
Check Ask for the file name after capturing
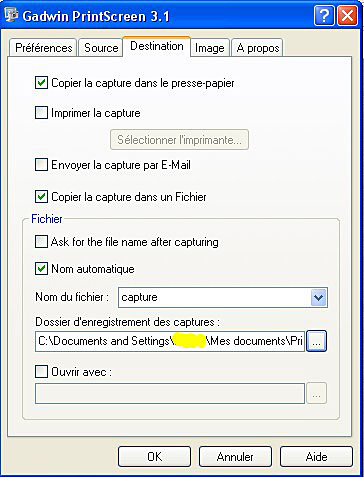click(x=41, y=242)
